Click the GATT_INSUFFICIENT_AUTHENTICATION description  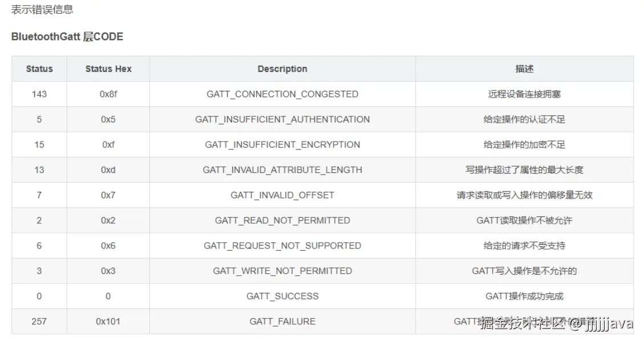(x=282, y=119)
